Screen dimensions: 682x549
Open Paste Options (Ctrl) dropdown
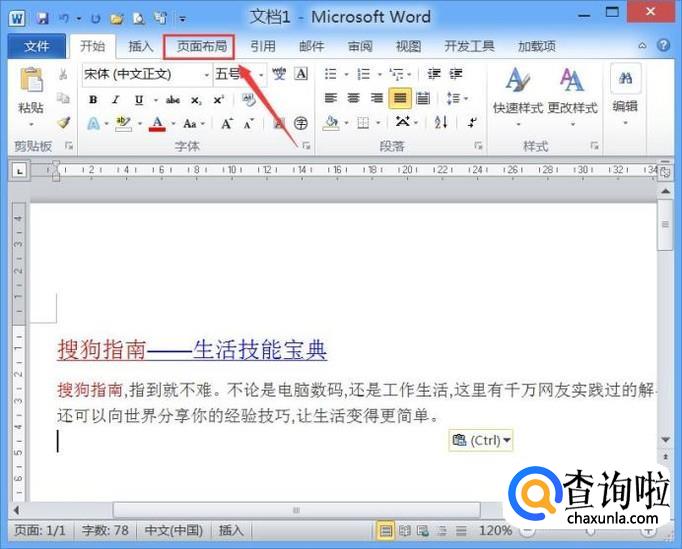click(481, 440)
